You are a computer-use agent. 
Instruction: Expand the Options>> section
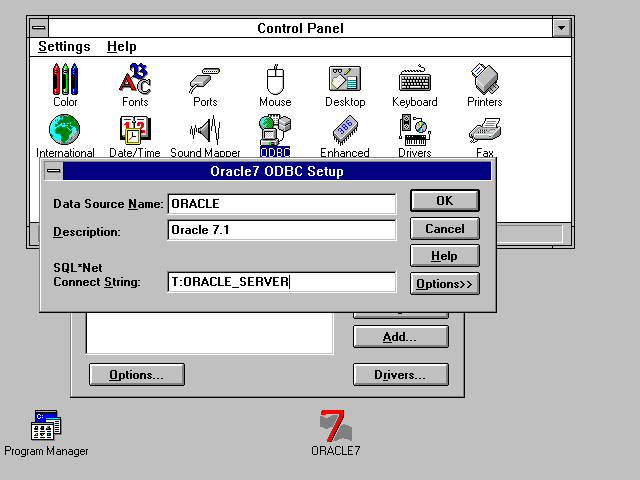[444, 284]
